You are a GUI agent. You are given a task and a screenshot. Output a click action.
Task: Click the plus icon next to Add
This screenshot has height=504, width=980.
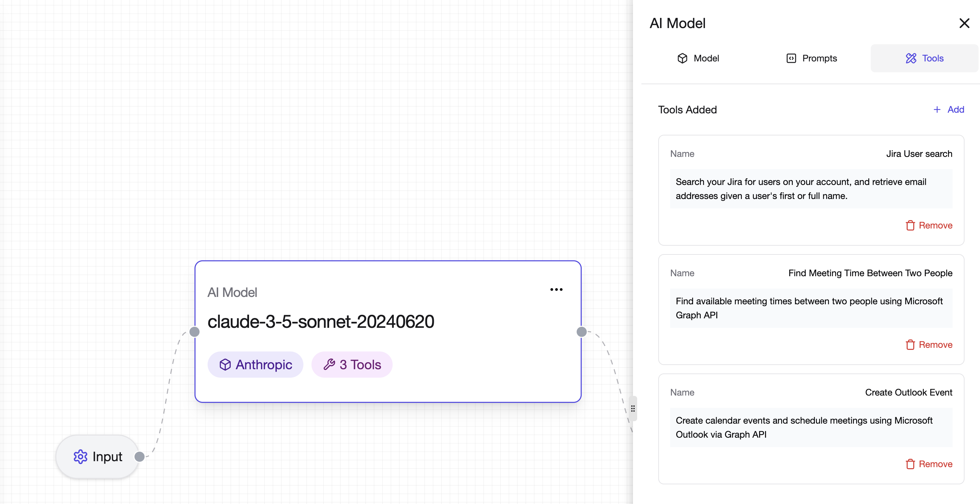point(937,110)
